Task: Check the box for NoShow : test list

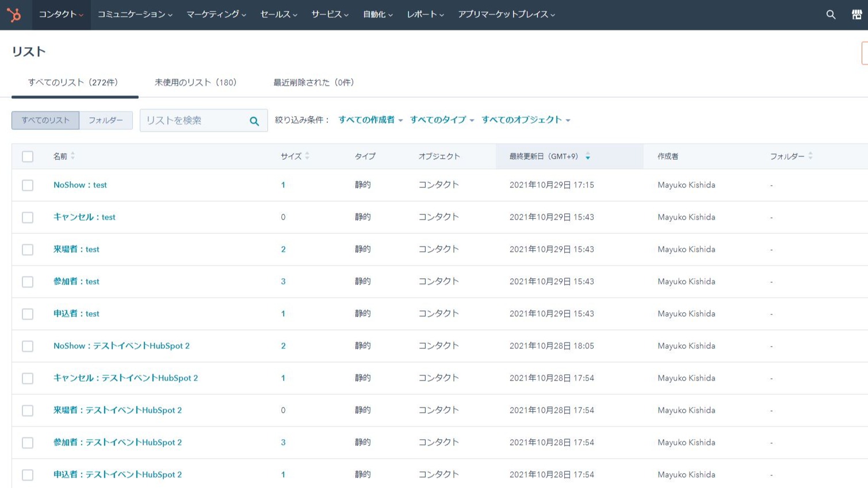Action: pyautogui.click(x=28, y=185)
